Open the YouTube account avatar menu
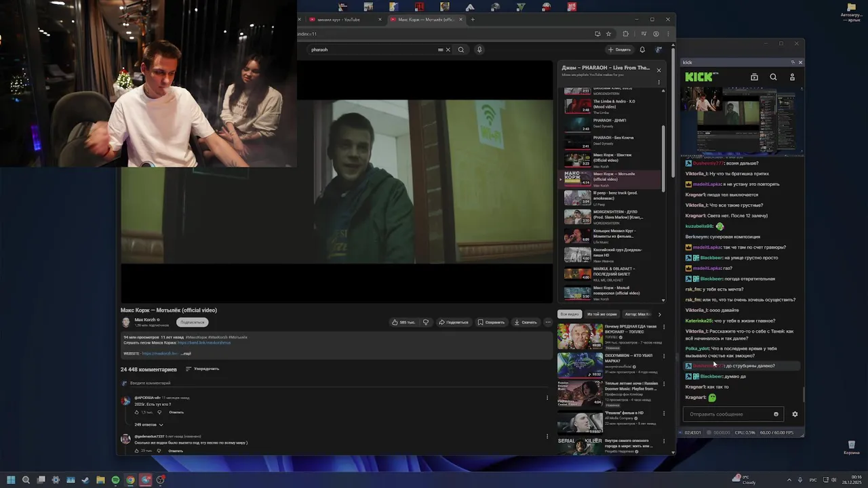868x488 pixels. (x=658, y=49)
